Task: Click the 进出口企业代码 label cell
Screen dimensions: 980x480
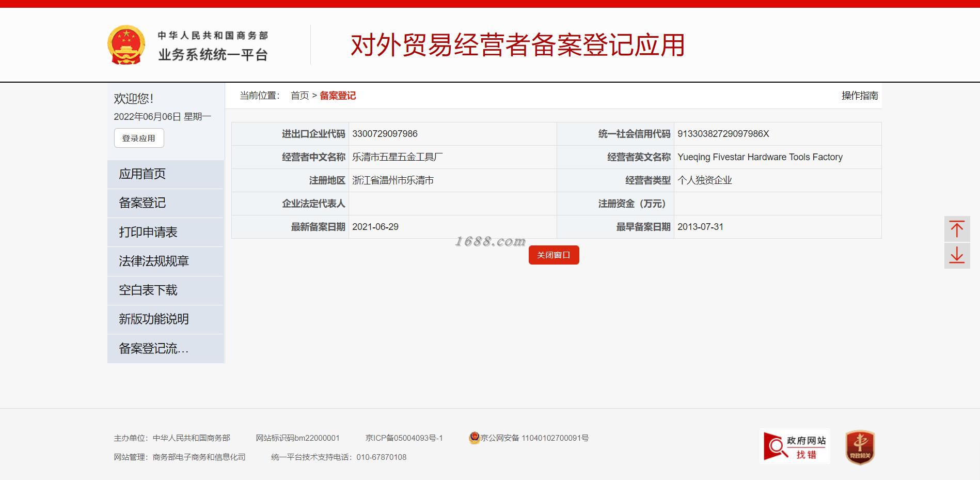Action: pyautogui.click(x=290, y=134)
